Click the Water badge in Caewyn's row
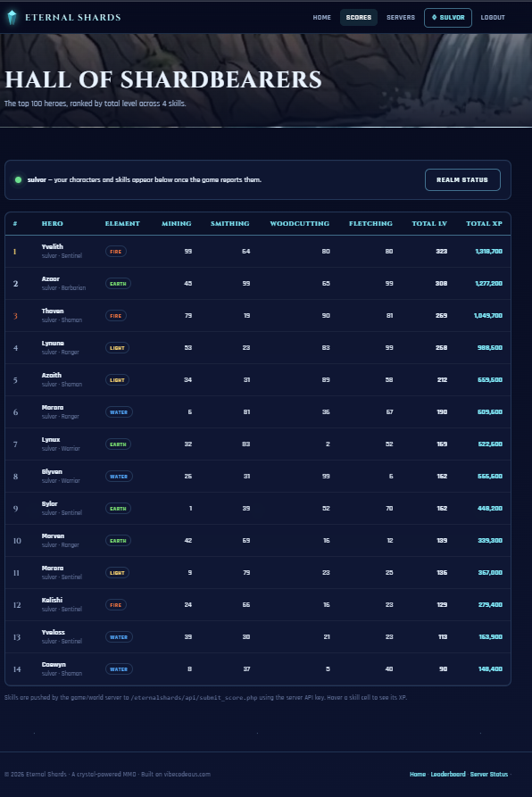The height and width of the screenshot is (797, 532). (119, 669)
